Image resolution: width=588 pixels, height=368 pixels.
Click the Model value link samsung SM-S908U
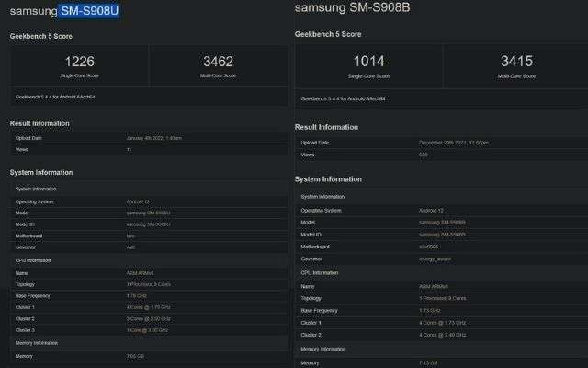(148, 213)
